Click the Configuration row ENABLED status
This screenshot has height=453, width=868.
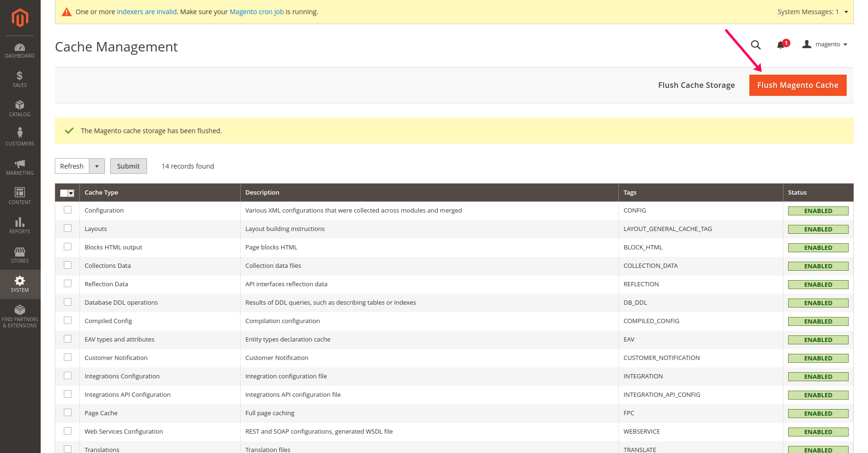pyautogui.click(x=818, y=211)
